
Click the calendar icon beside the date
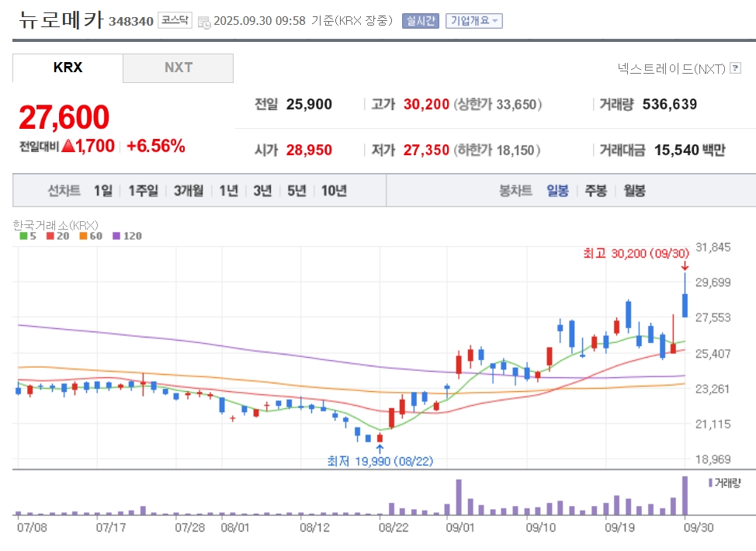(x=203, y=22)
